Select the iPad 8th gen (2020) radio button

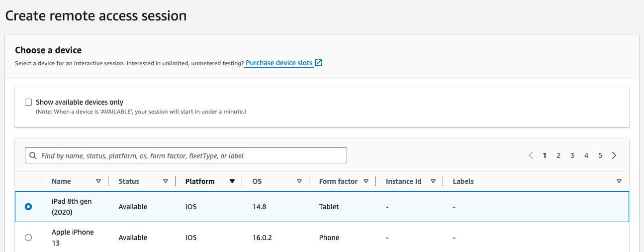(28, 207)
